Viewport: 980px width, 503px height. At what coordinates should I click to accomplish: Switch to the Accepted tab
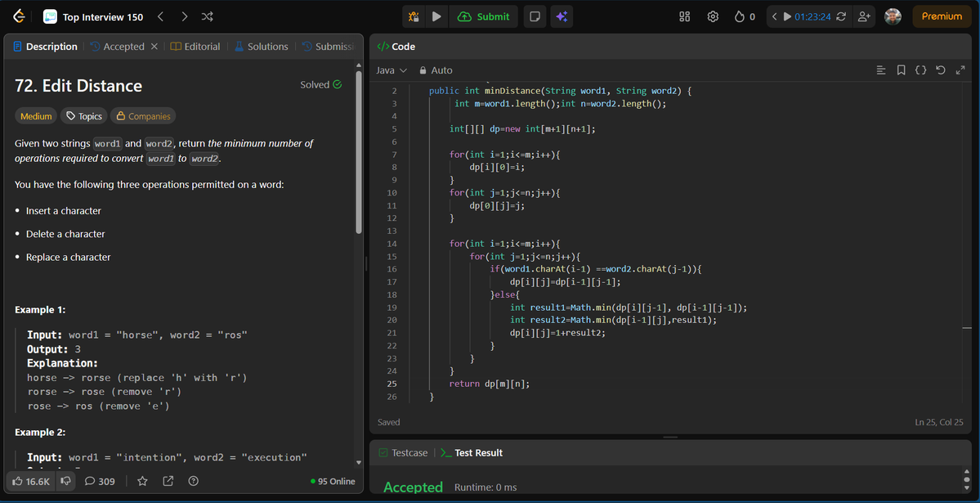click(118, 47)
